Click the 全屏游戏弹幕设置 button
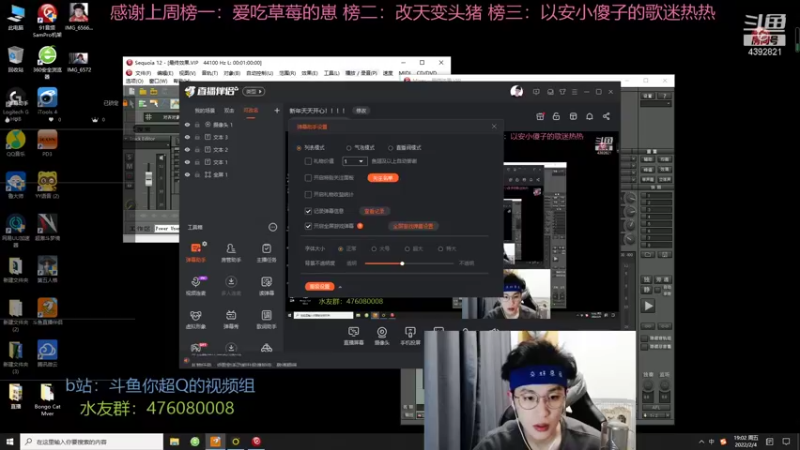 413,226
